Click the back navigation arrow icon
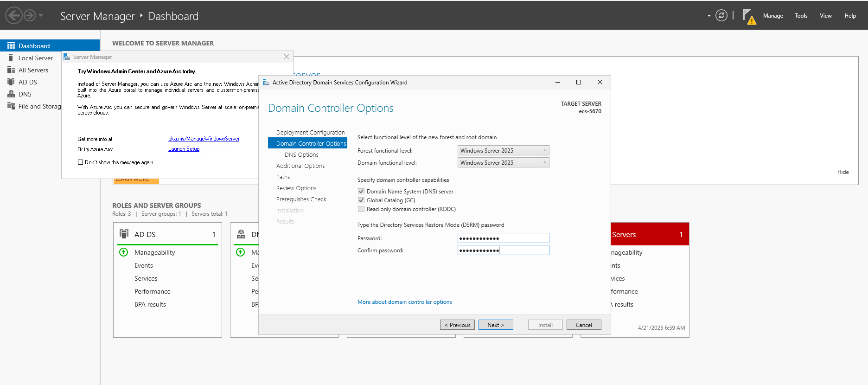 (x=14, y=16)
